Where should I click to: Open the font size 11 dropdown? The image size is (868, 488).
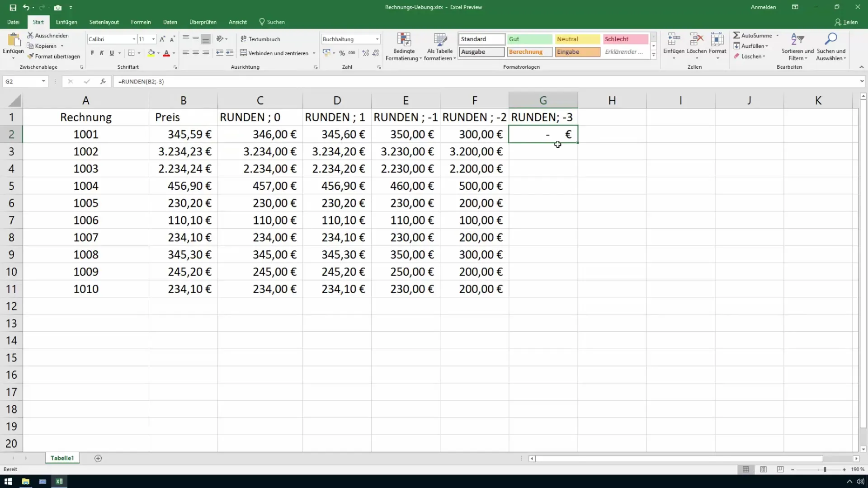click(154, 39)
